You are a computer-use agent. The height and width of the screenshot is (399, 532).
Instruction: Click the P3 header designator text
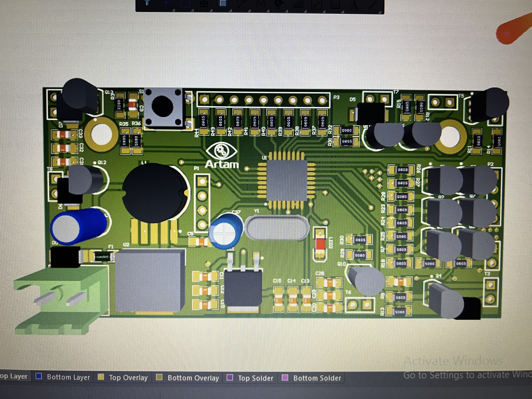point(336,97)
